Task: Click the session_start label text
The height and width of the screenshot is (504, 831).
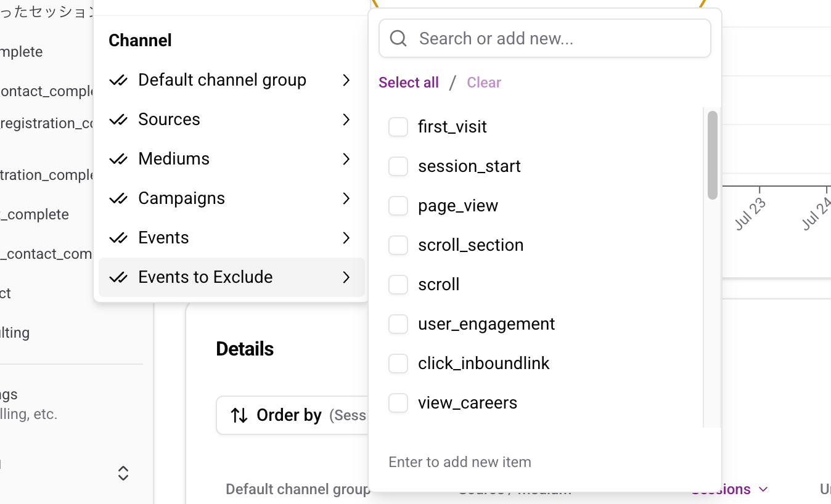Action: (470, 166)
